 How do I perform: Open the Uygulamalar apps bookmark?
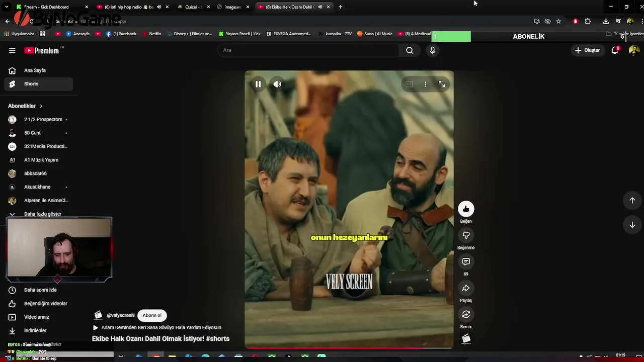[x=19, y=34]
